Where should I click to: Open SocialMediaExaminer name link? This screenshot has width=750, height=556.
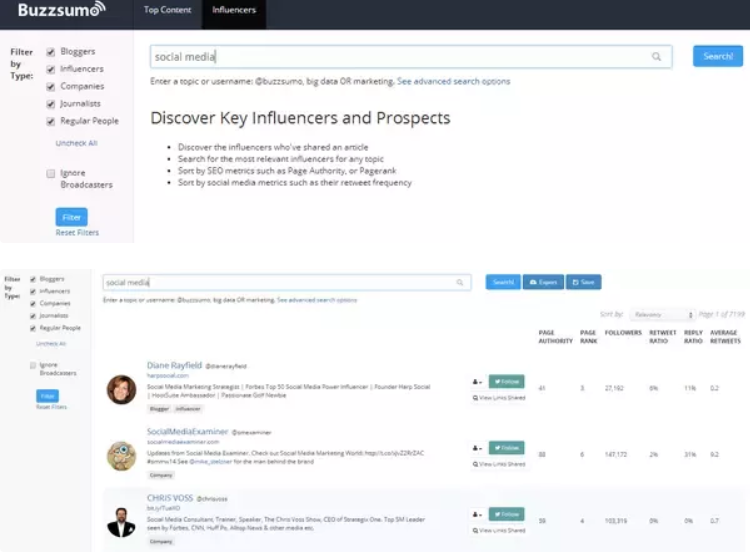coord(188,431)
